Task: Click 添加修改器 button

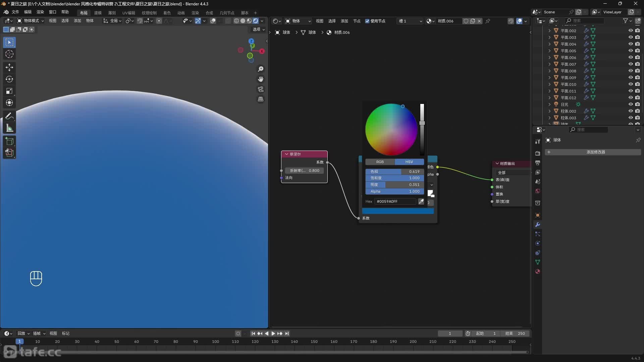Action: [593, 152]
